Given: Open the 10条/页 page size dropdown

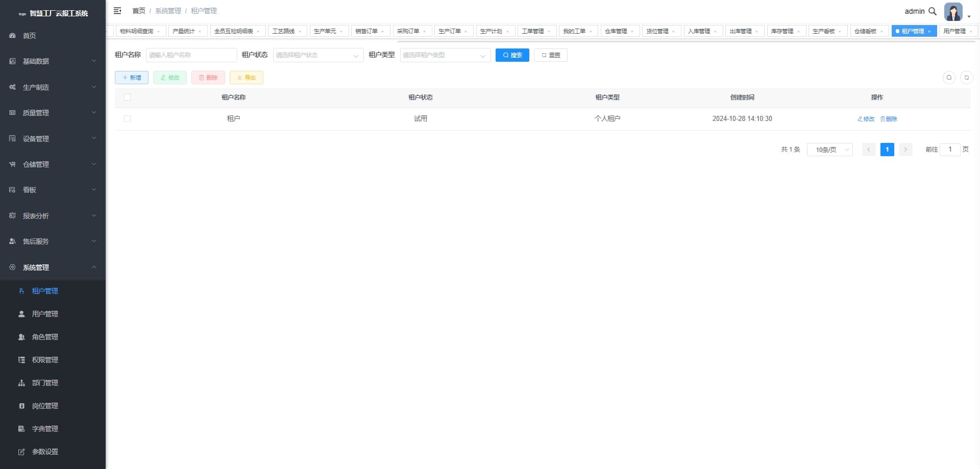Looking at the screenshot, I should click(829, 150).
